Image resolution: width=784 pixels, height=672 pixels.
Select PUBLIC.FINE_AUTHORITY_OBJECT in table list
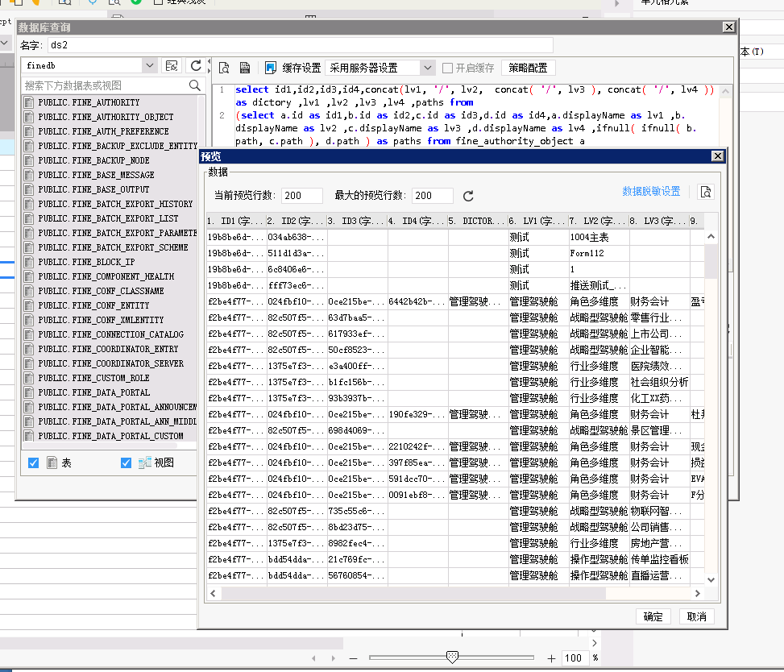pos(106,117)
